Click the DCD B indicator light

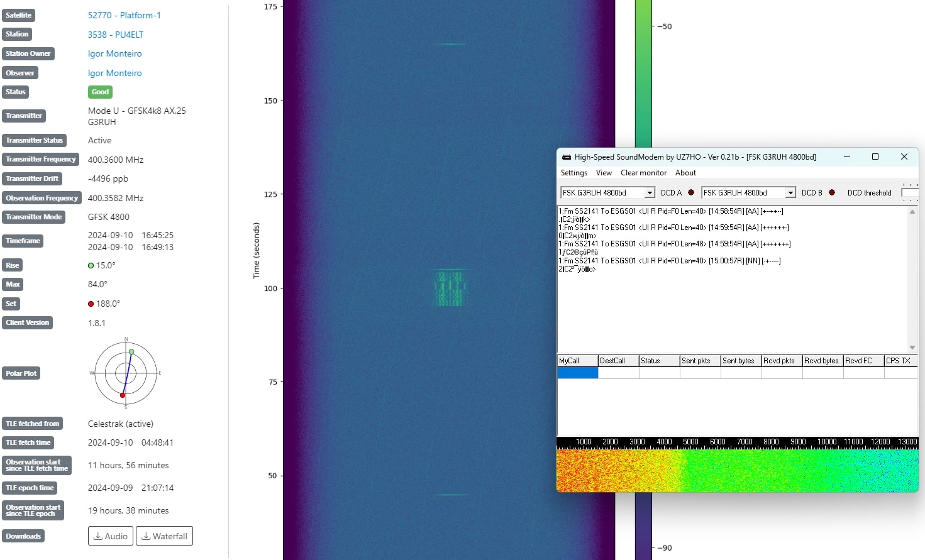pos(832,193)
